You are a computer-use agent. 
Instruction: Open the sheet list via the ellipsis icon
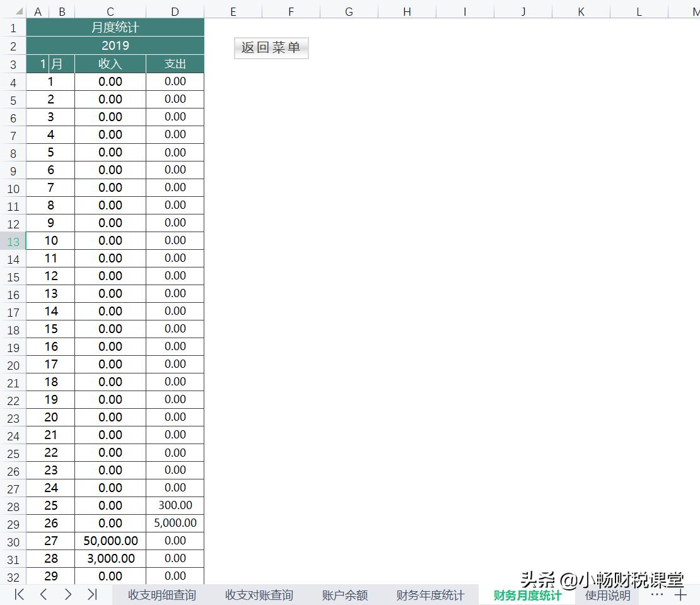(656, 594)
